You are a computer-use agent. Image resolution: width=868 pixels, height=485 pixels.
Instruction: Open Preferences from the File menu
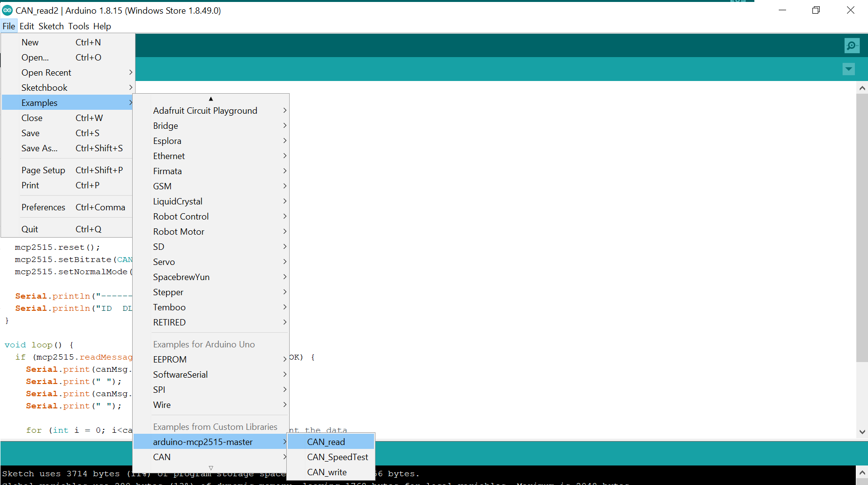click(67, 207)
